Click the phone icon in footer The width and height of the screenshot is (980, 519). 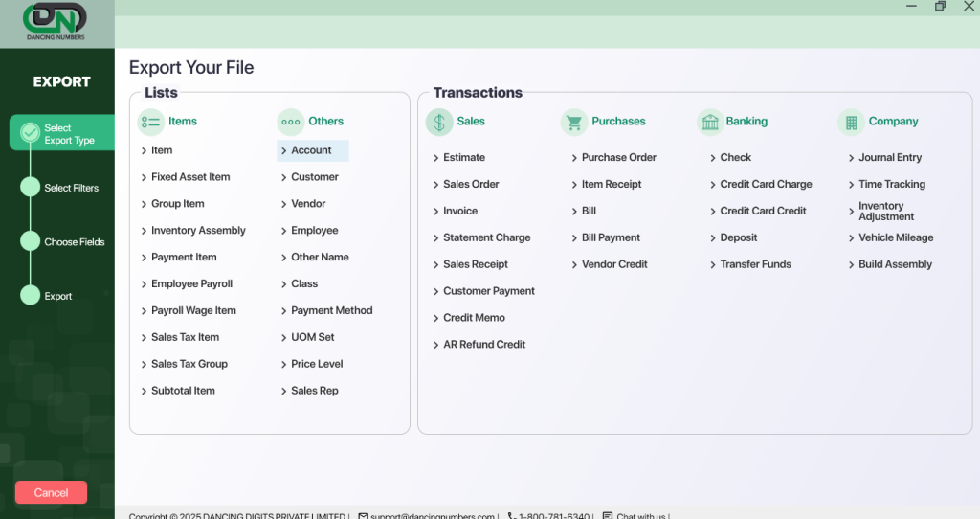point(512,516)
